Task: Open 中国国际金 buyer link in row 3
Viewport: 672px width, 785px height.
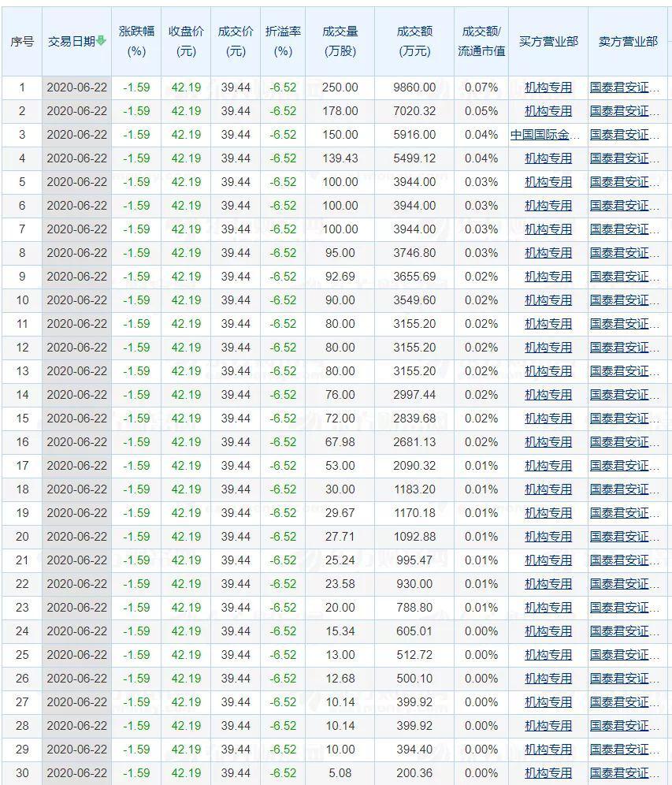Action: [x=545, y=136]
